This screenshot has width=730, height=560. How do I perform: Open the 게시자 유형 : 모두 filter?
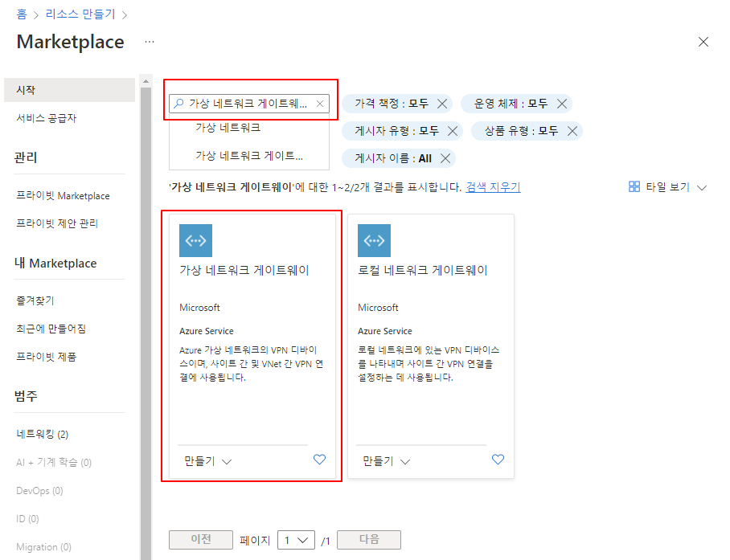(x=396, y=131)
